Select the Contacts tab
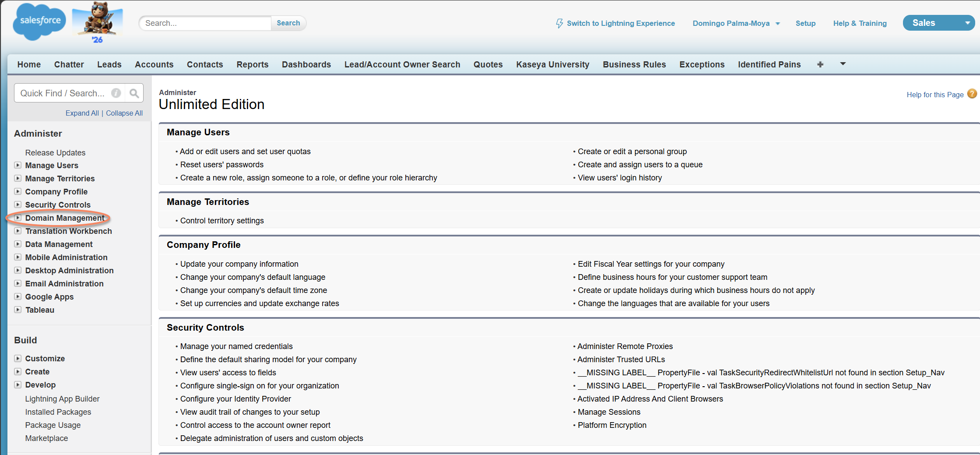This screenshot has width=980, height=455. point(205,64)
